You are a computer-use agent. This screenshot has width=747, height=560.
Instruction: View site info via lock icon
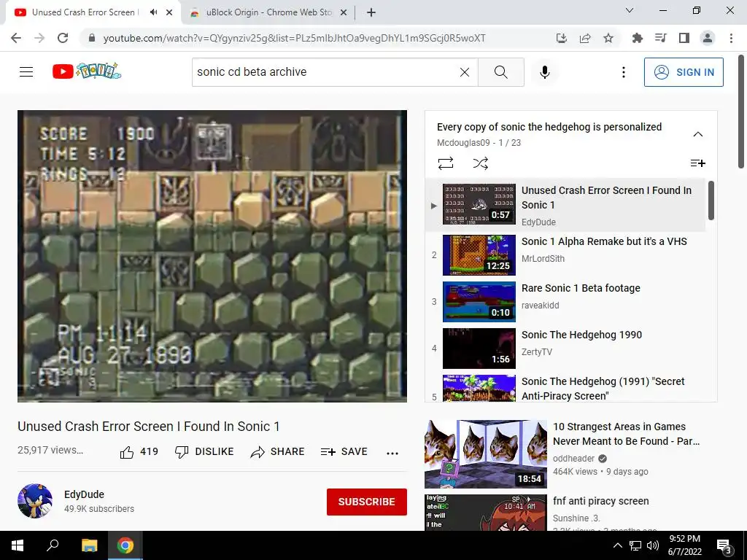tap(91, 38)
